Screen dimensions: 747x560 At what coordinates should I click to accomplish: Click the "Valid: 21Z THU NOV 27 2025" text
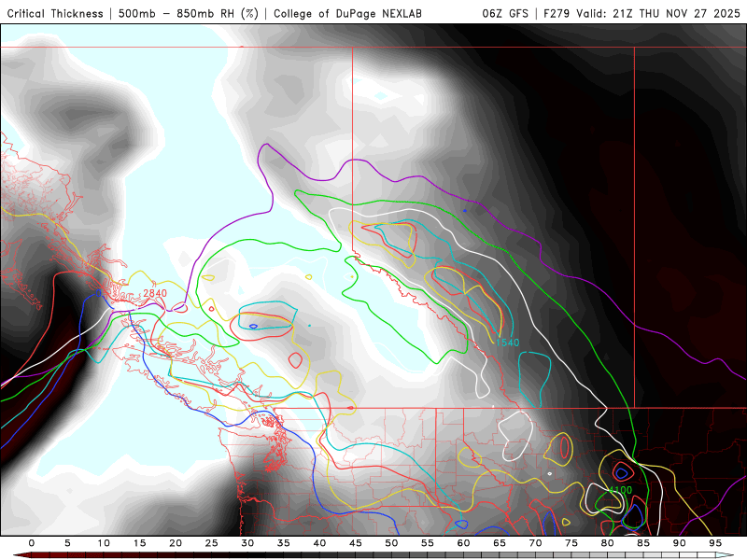[658, 13]
